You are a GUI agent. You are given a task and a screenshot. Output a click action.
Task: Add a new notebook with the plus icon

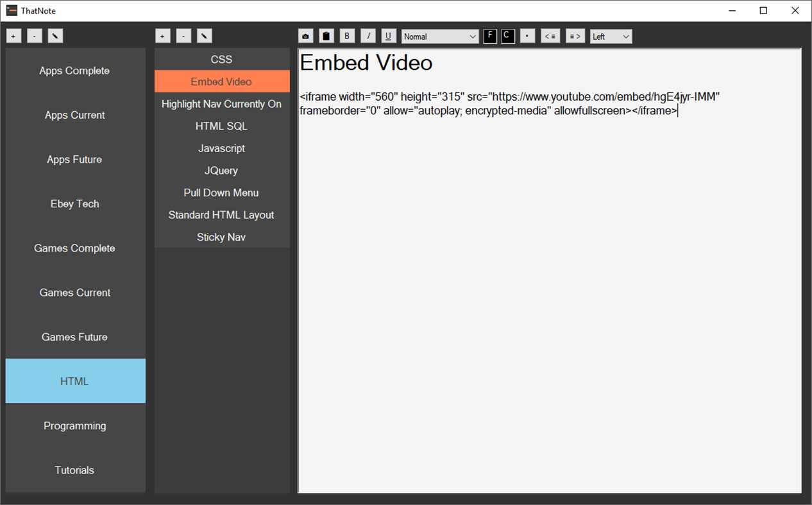(13, 35)
